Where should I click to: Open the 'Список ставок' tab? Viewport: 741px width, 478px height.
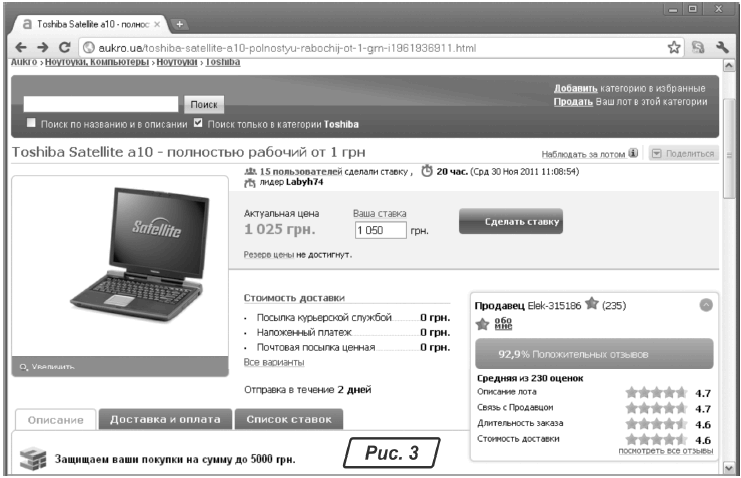coord(289,420)
